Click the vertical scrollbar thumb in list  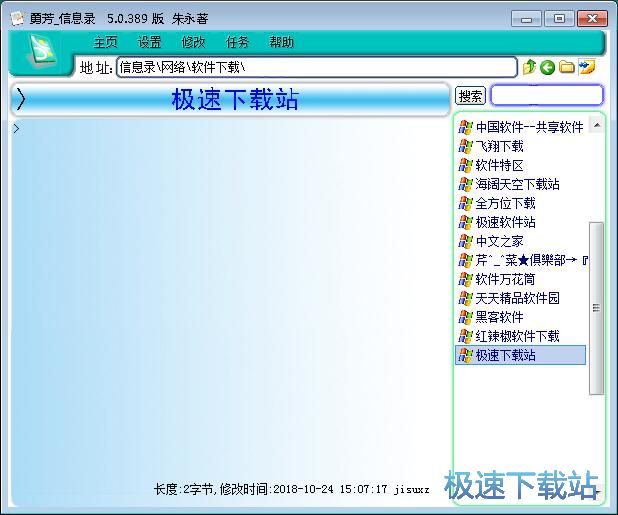point(596,308)
